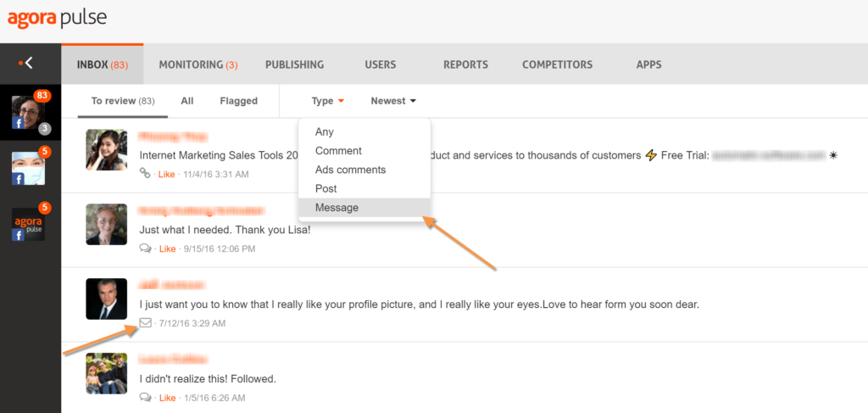868x413 pixels.
Task: Choose Message in the Type menu
Action: pos(364,208)
